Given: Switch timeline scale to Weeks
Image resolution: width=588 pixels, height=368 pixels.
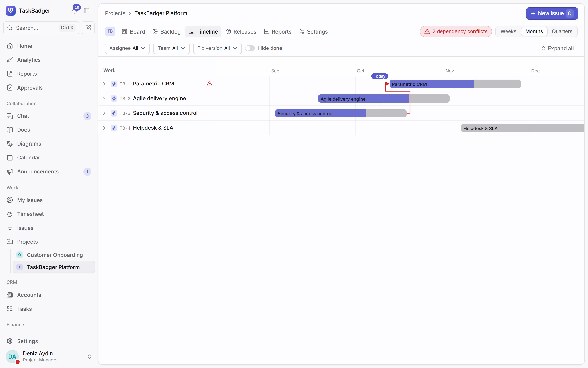Looking at the screenshot, I should point(508,31).
